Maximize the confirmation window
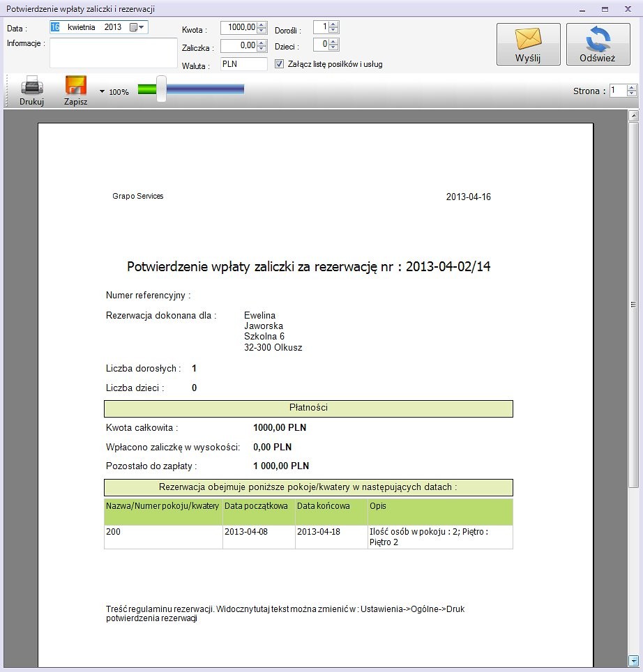This screenshot has width=643, height=672. pyautogui.click(x=605, y=9)
